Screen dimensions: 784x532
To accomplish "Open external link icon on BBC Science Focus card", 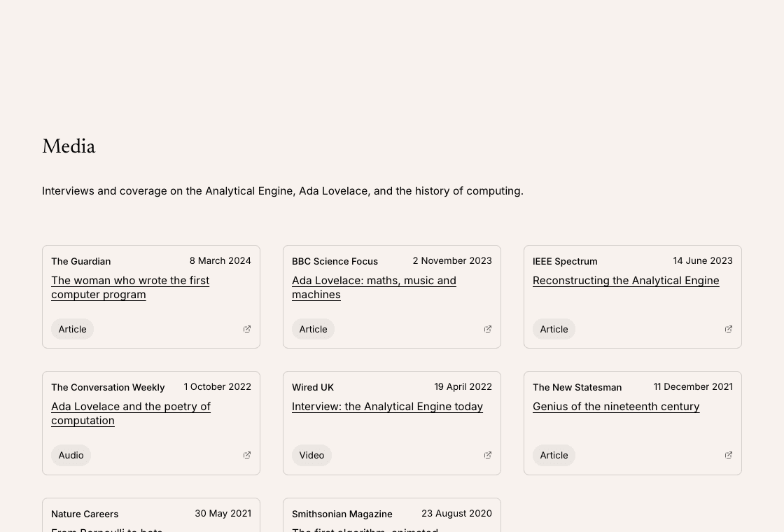I will tap(488, 329).
